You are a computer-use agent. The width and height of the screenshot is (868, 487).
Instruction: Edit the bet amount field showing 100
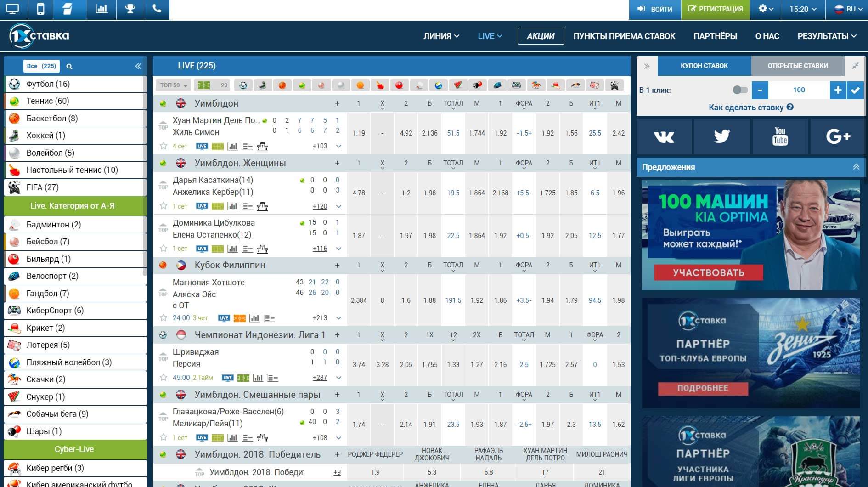[799, 90]
